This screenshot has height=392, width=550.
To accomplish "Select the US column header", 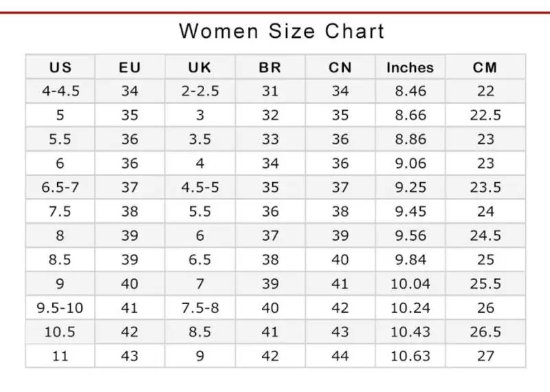I will pyautogui.click(x=60, y=67).
